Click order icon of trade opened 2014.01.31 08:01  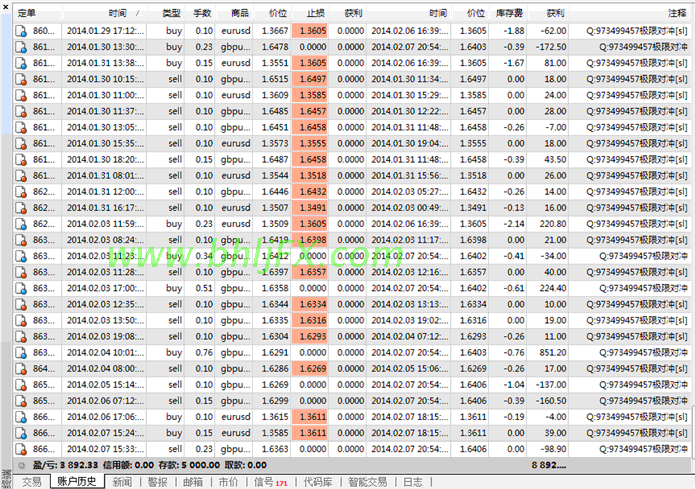click(x=21, y=176)
